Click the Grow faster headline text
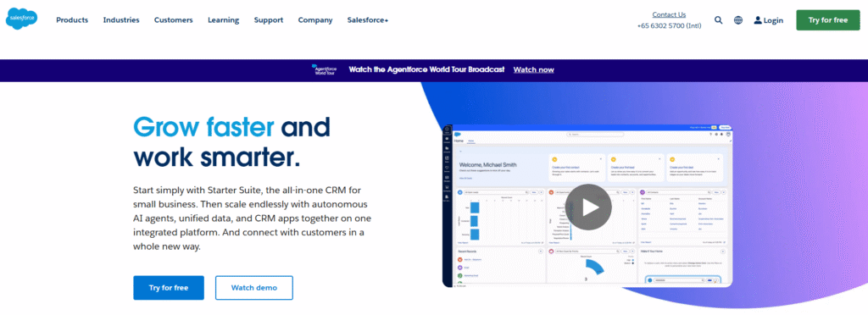The width and height of the screenshot is (868, 315). coord(203,126)
